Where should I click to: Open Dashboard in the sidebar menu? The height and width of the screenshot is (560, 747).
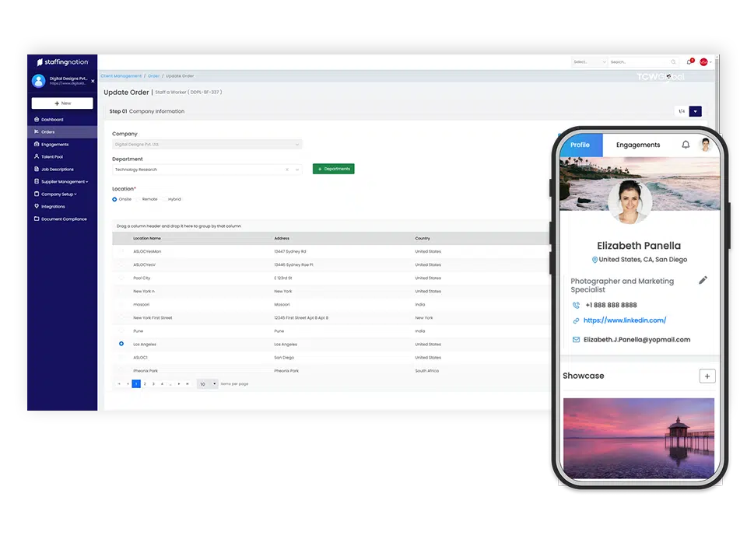pos(52,119)
